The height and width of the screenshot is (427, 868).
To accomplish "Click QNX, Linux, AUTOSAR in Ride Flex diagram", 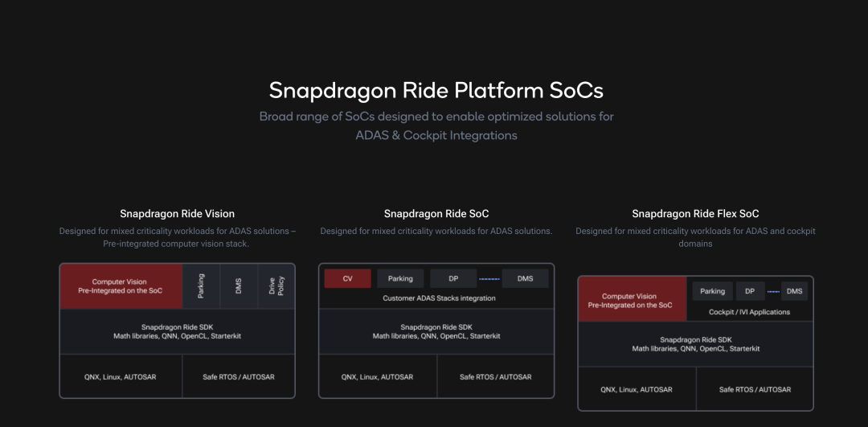I will [x=637, y=389].
